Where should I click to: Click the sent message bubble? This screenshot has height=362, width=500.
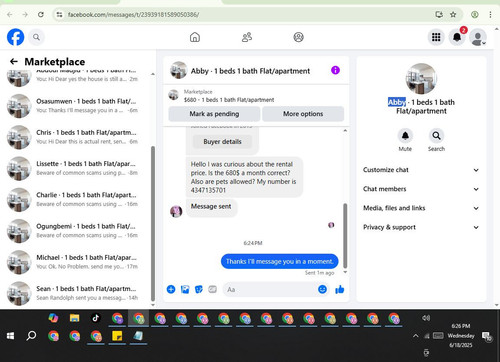point(279,261)
